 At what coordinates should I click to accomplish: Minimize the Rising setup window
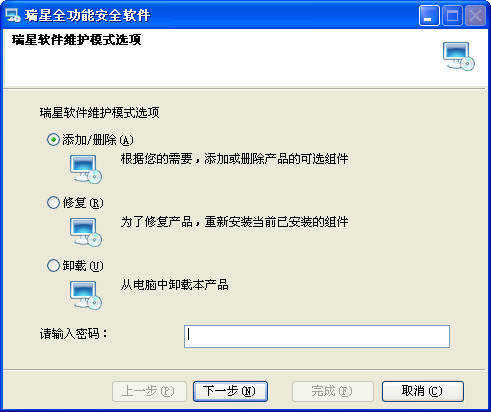point(429,16)
